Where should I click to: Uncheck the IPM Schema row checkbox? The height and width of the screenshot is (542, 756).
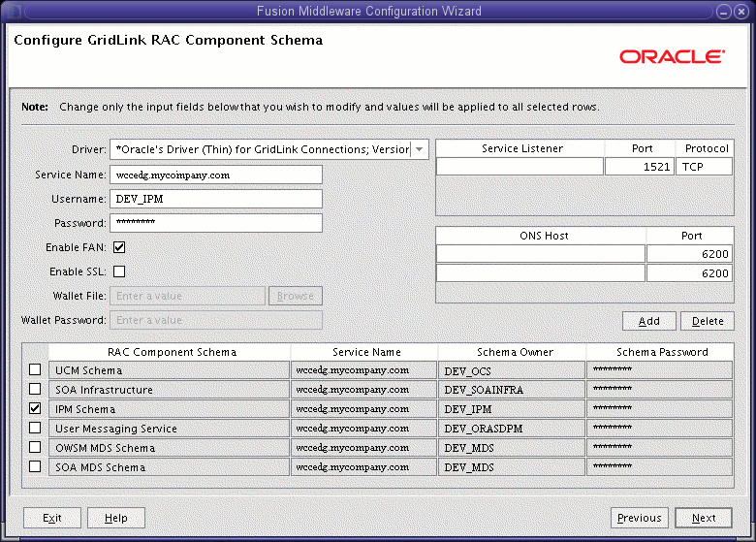(x=35, y=408)
